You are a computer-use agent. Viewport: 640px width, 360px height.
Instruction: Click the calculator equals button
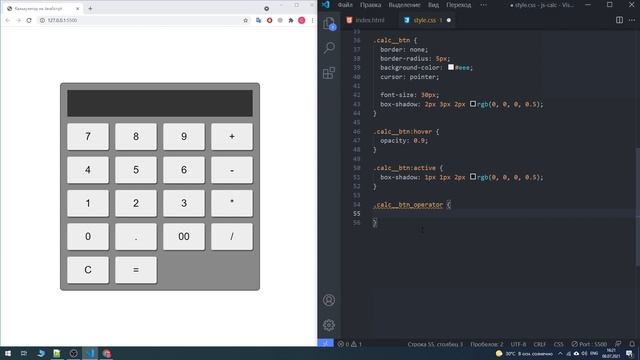pos(136,270)
